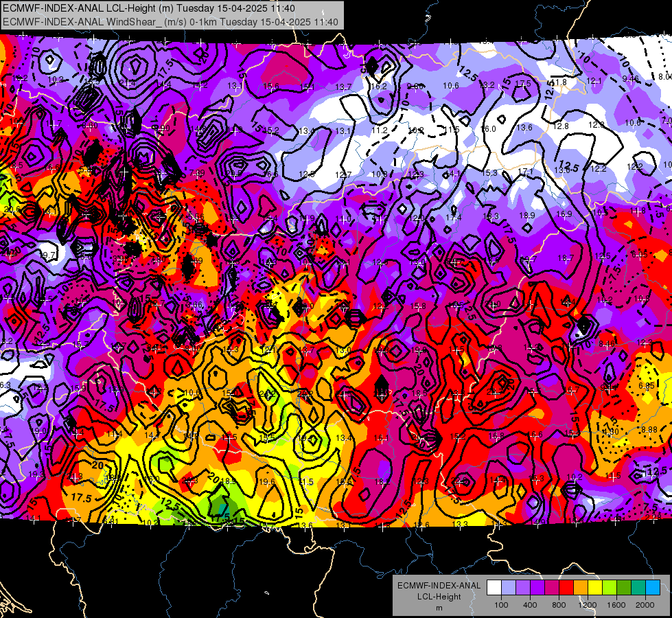The image size is (672, 618).
Task: Click the LCL-Height label inside the legend
Action: click(x=439, y=597)
